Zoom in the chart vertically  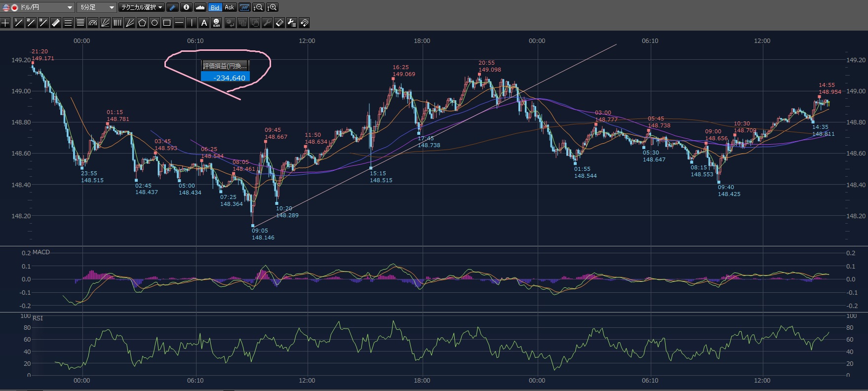tap(272, 7)
